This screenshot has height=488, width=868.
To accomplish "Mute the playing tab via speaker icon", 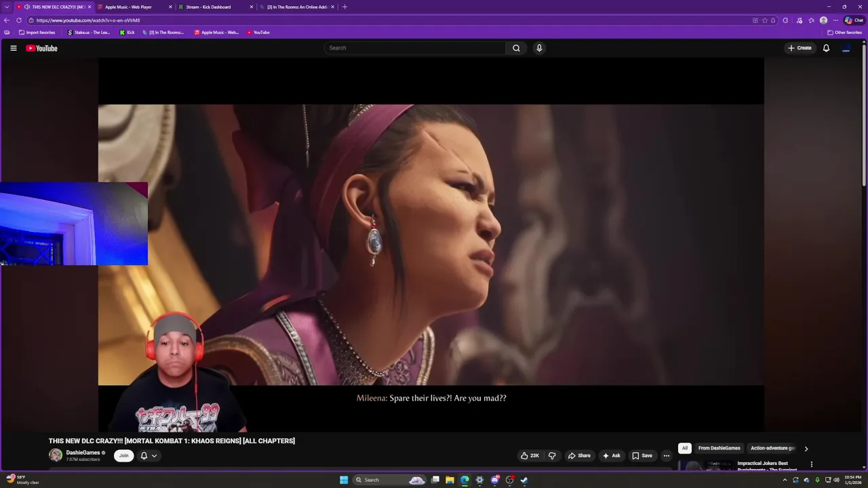I will tap(28, 7).
